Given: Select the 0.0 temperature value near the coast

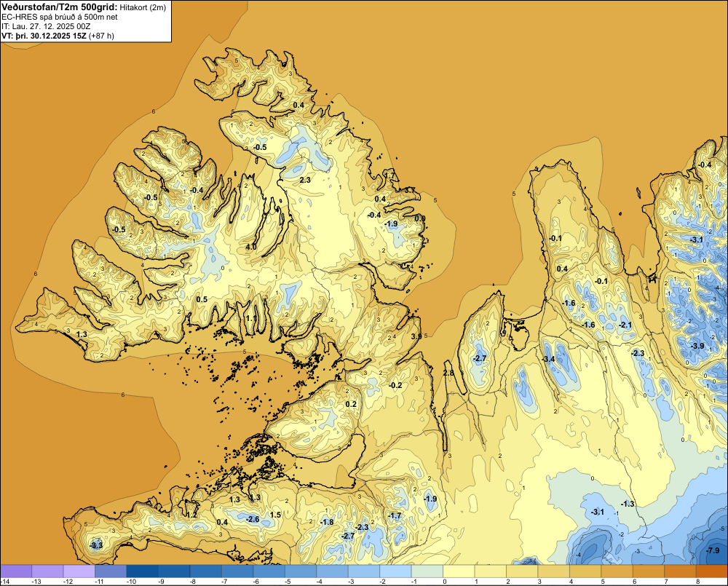Looking at the screenshot, I should click(x=420, y=218).
